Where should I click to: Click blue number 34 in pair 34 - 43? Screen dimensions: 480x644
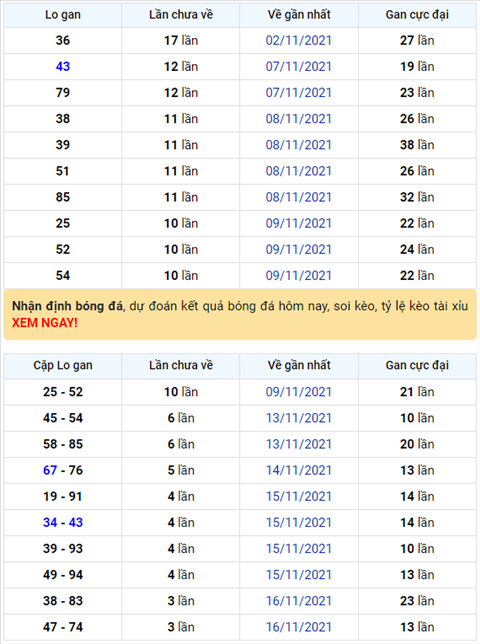coord(50,522)
